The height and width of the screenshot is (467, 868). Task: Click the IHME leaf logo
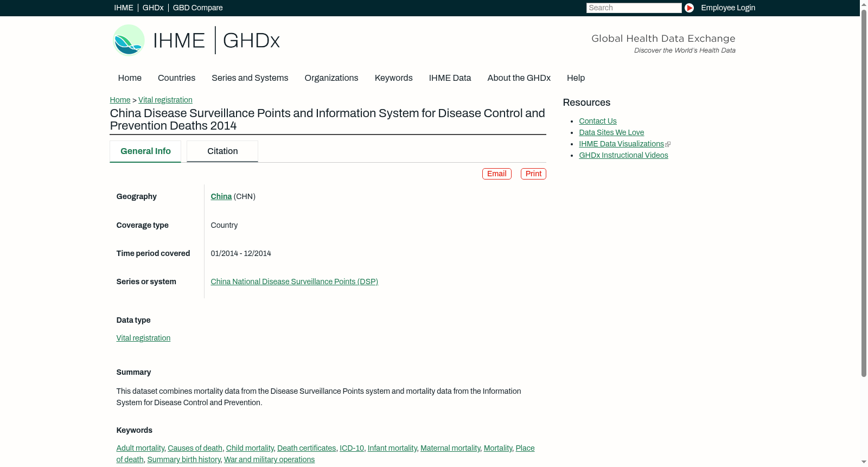coord(129,40)
